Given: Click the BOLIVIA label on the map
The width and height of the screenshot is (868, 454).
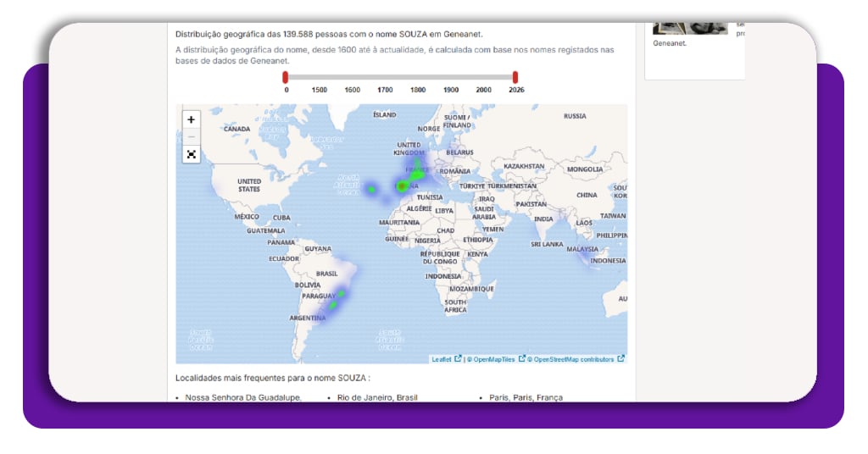Looking at the screenshot, I should pos(307,285).
